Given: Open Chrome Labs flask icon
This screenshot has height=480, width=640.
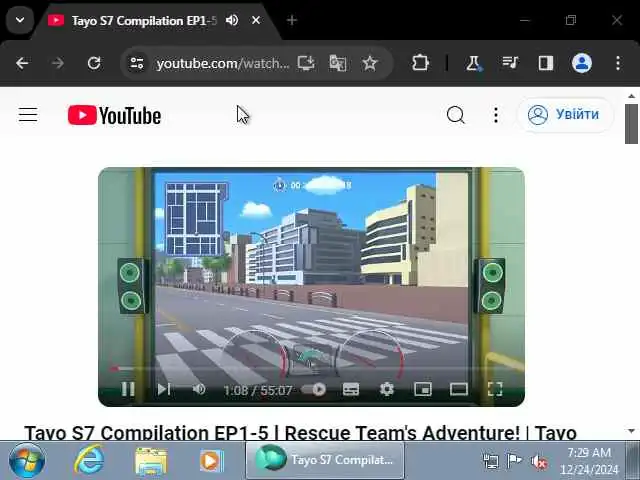Looking at the screenshot, I should coord(473,63).
